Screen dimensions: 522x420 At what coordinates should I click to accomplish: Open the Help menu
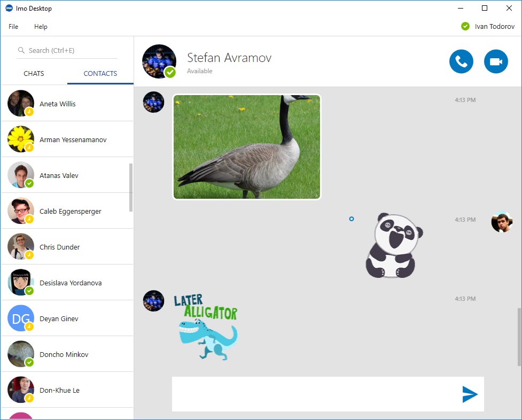point(41,26)
